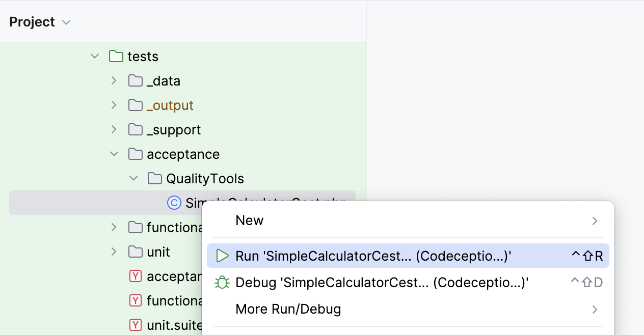This screenshot has height=335, width=644.
Task: Click the bug icon beside the Debug entry
Action: tap(222, 282)
